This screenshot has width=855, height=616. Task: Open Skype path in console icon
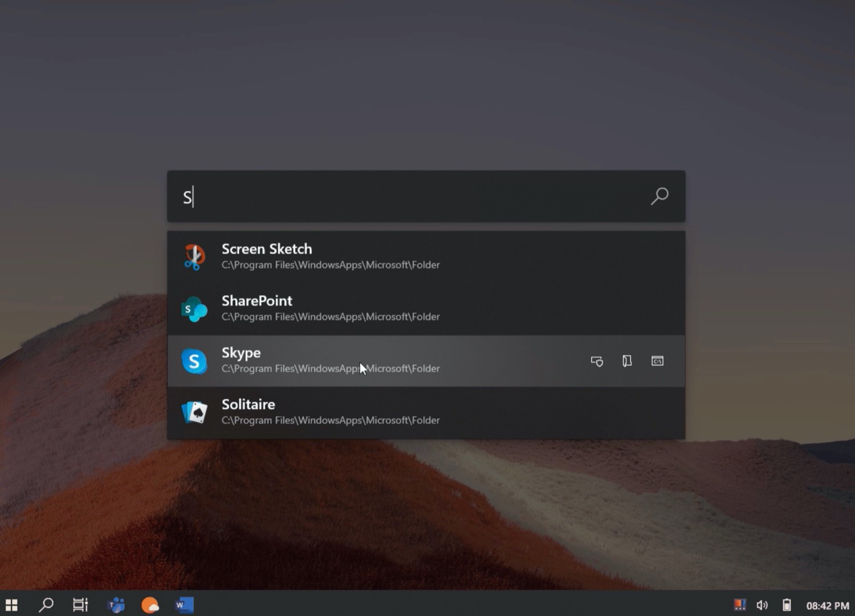click(657, 361)
